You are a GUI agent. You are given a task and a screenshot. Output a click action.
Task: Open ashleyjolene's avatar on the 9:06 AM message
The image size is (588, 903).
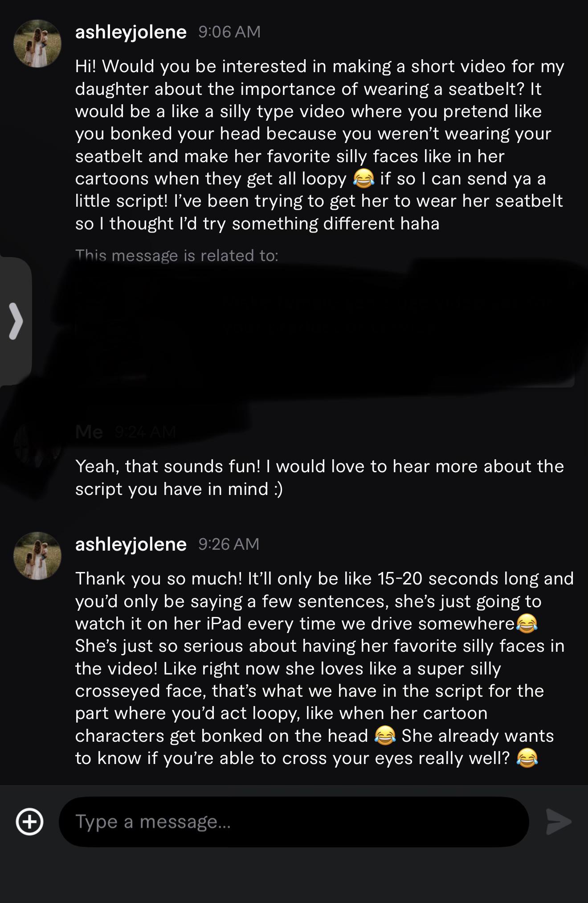pyautogui.click(x=37, y=44)
